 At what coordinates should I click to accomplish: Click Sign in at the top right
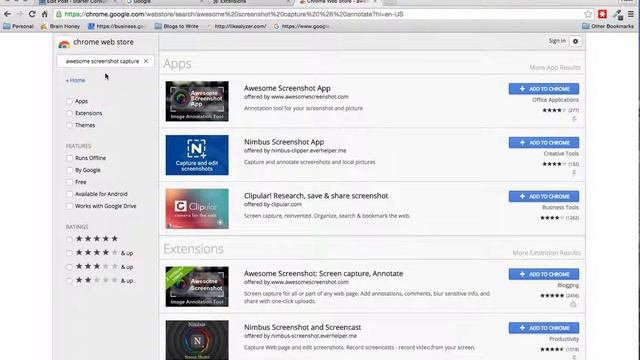click(x=557, y=41)
